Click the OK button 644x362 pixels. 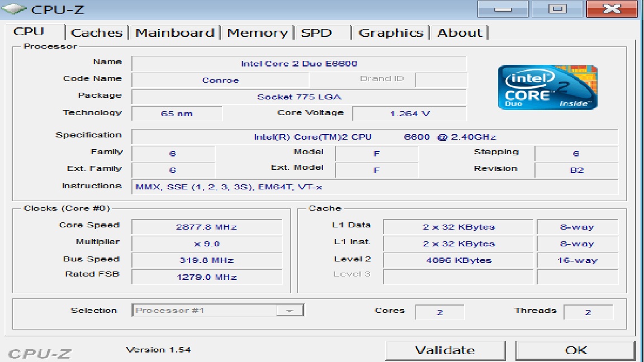tap(576, 350)
